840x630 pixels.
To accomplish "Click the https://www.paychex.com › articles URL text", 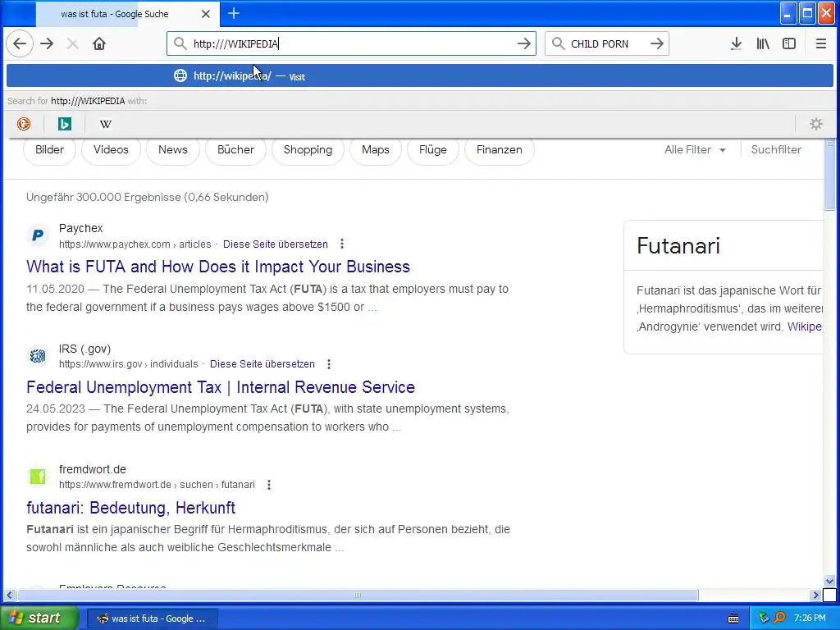I will pyautogui.click(x=135, y=244).
